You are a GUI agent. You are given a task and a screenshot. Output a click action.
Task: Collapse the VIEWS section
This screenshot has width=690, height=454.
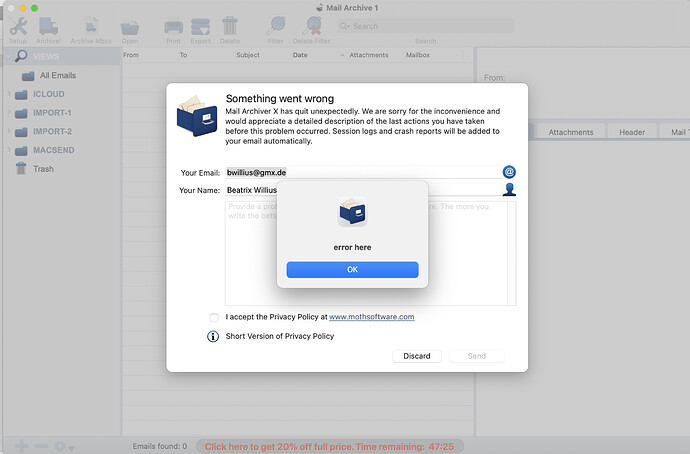[9, 56]
